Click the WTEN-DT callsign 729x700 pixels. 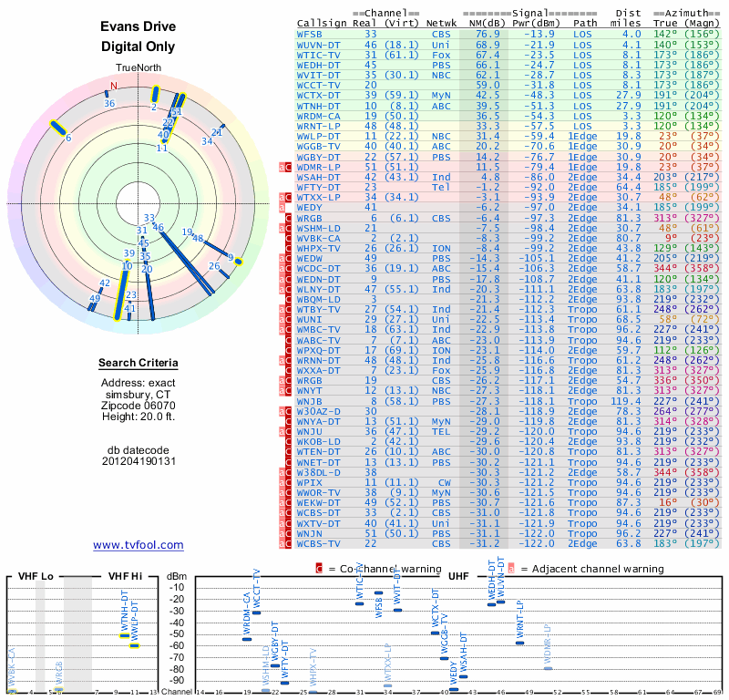point(318,452)
